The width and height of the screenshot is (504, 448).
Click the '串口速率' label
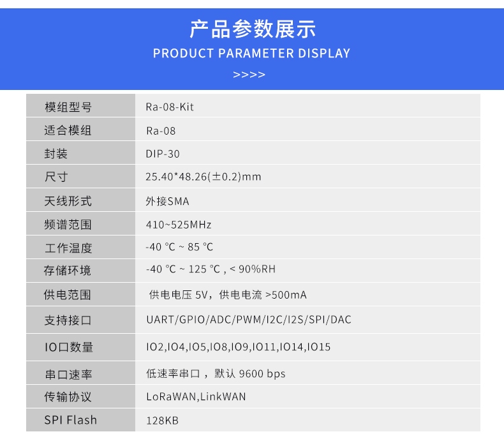[x=68, y=375]
